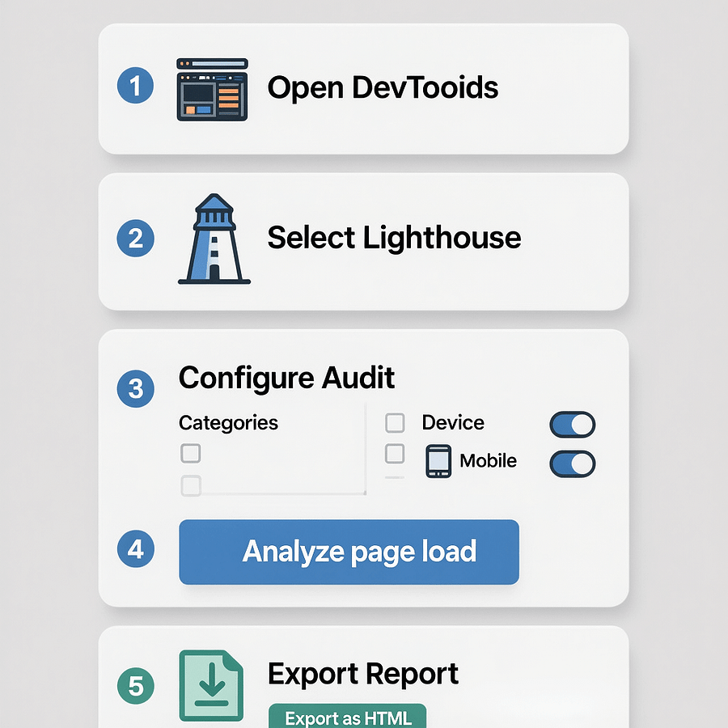Click the Export Report heading

[362, 674]
